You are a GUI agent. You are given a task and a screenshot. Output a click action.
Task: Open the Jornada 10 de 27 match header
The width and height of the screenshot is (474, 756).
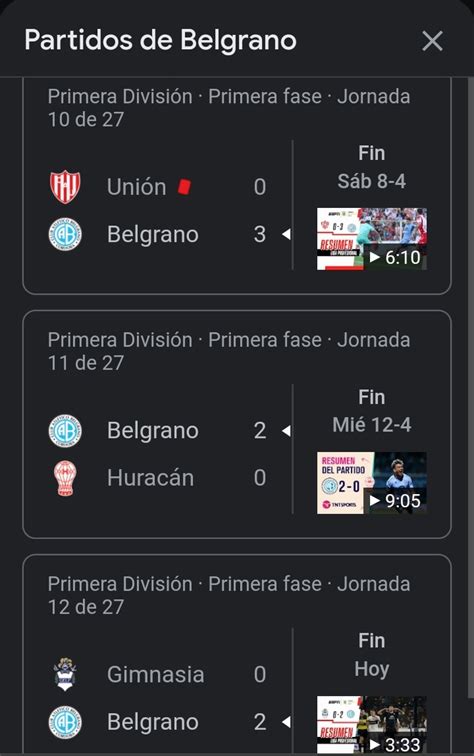point(229,108)
